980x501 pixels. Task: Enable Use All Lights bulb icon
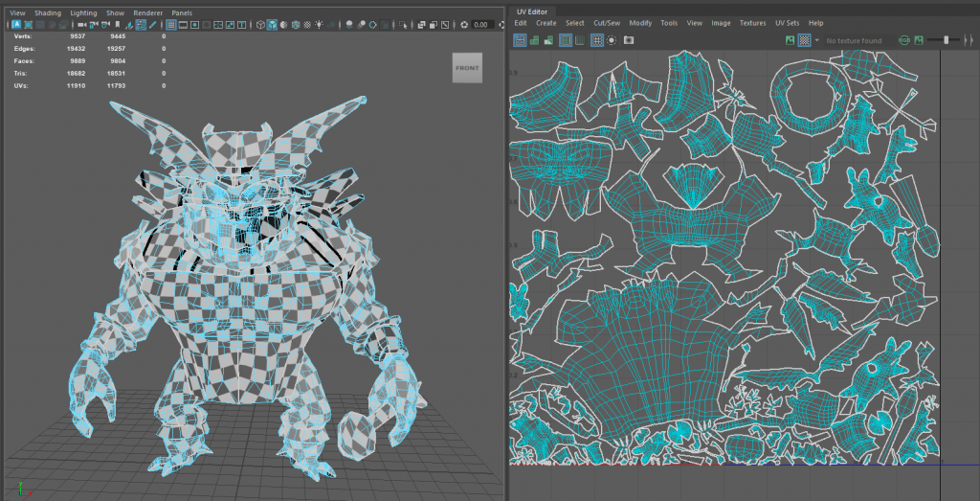point(319,25)
